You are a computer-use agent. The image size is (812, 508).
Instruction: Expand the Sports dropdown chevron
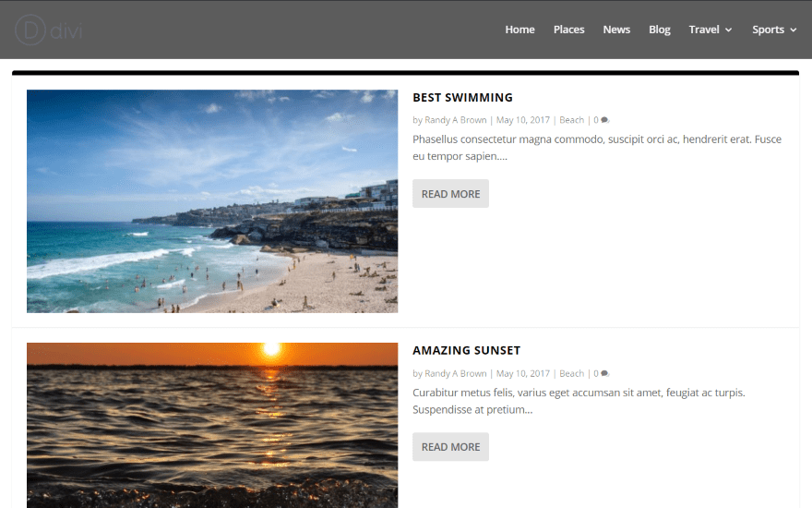point(793,30)
